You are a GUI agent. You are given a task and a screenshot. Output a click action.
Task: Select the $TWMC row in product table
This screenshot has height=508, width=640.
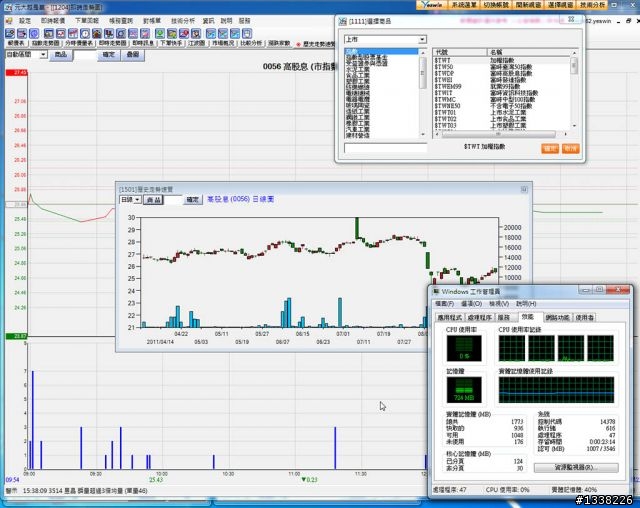click(502, 100)
